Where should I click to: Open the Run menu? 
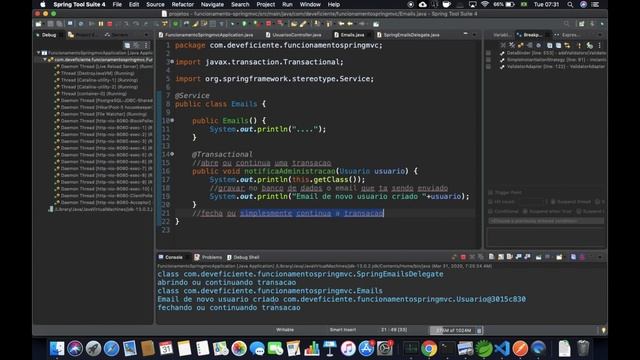point(287,4)
